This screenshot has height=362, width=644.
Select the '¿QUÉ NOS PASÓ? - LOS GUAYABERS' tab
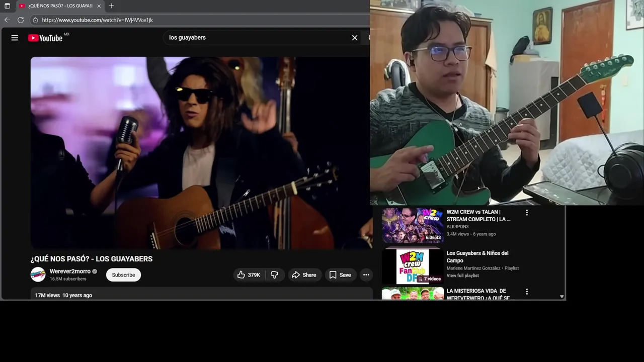click(60, 6)
